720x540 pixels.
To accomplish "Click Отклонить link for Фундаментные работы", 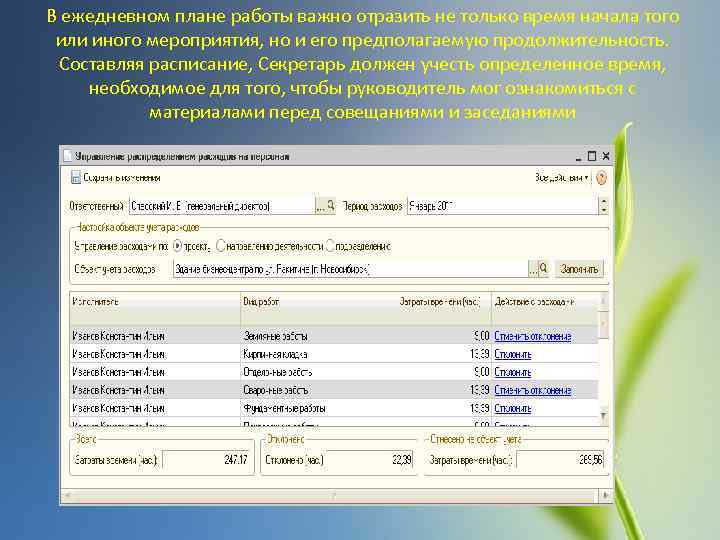I will tap(512, 408).
